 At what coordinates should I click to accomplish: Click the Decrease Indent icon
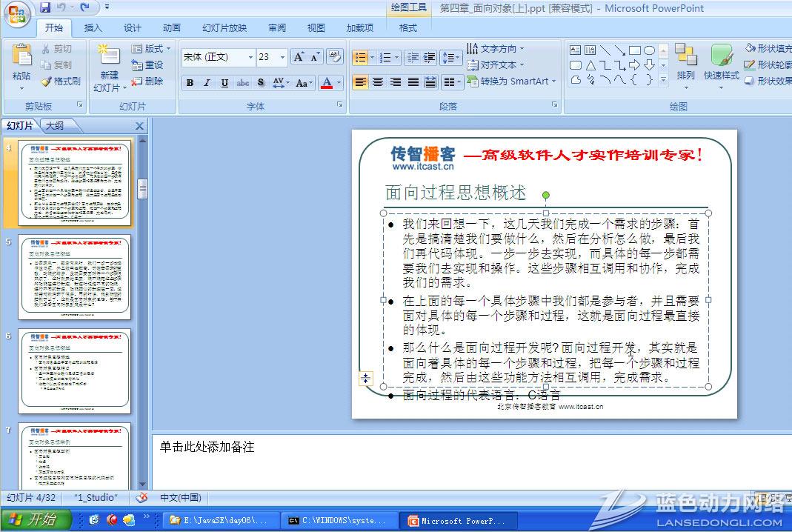[x=413, y=57]
